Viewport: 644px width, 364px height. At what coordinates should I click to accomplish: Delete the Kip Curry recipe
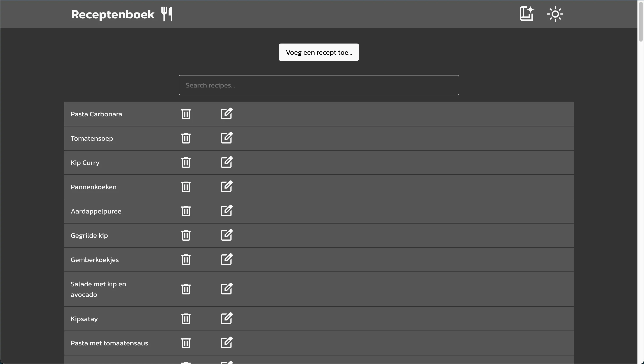click(186, 162)
